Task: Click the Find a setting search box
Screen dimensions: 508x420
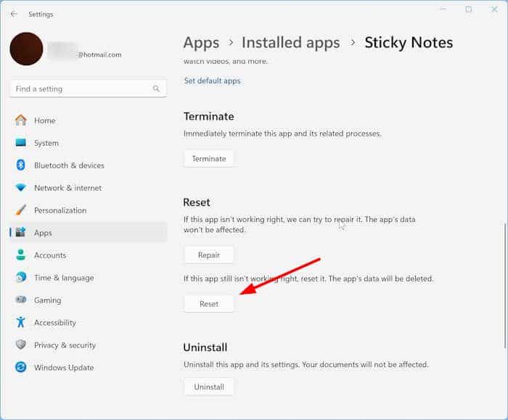Action: (x=89, y=88)
